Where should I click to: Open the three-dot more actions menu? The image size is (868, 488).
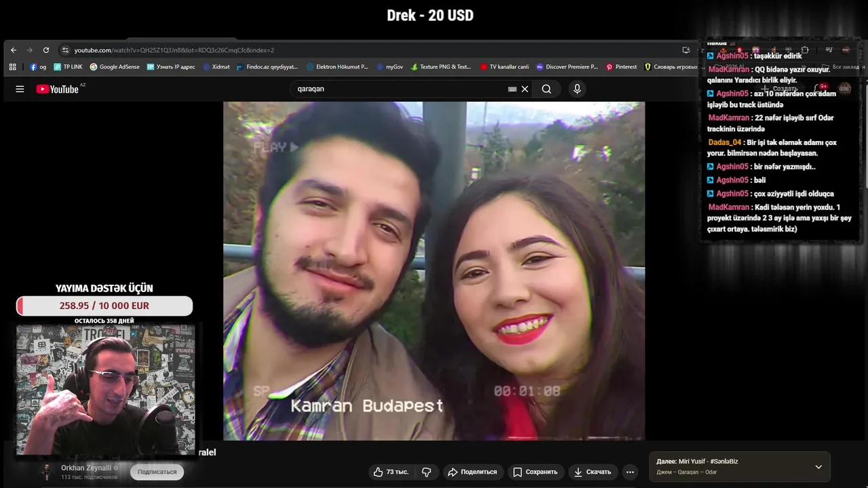click(630, 472)
